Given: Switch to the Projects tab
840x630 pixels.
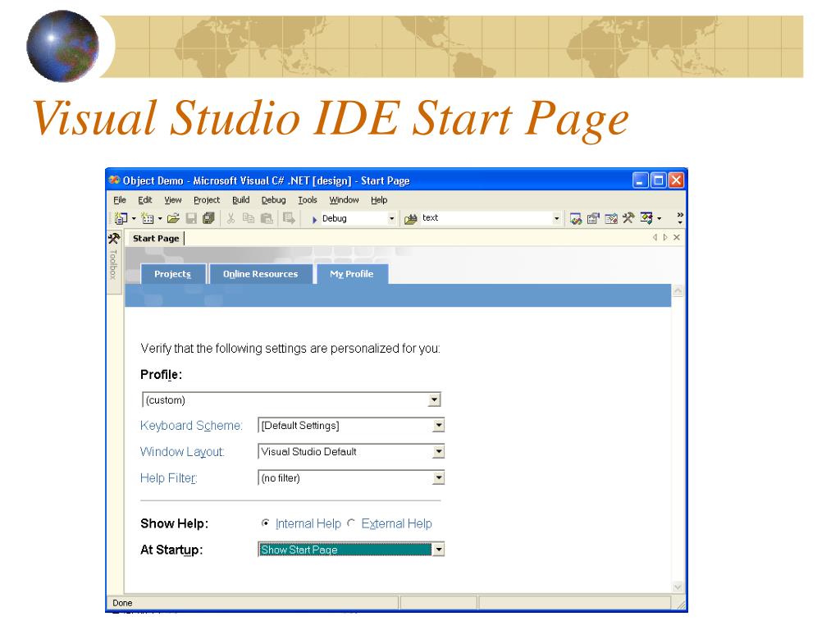Looking at the screenshot, I should [172, 274].
